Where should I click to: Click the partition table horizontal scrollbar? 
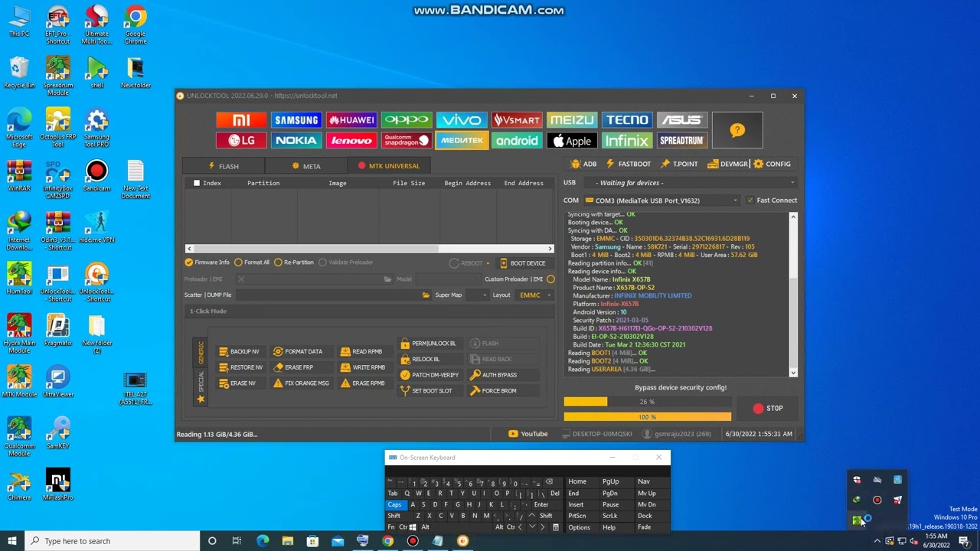(x=369, y=249)
